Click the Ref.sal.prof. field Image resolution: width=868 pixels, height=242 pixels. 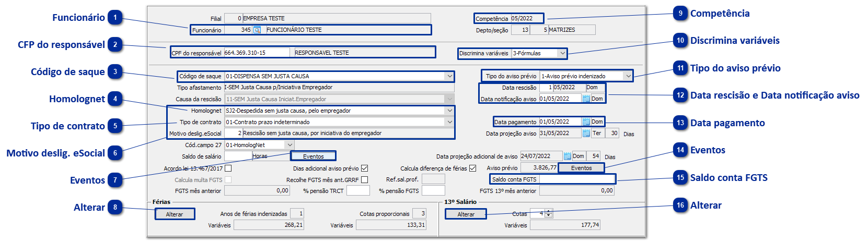click(x=433, y=179)
